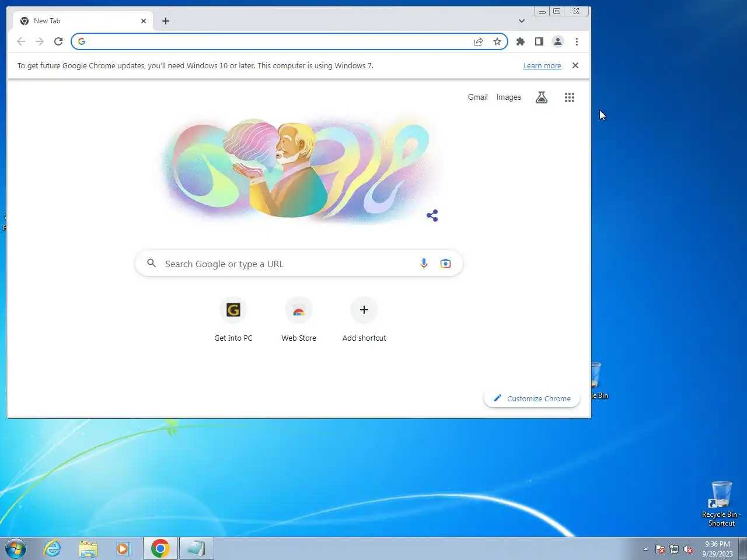Open Google Images link

(x=509, y=97)
